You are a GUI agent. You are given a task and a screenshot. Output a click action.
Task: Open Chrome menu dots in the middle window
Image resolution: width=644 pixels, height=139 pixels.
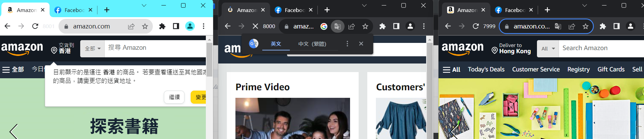click(424, 26)
